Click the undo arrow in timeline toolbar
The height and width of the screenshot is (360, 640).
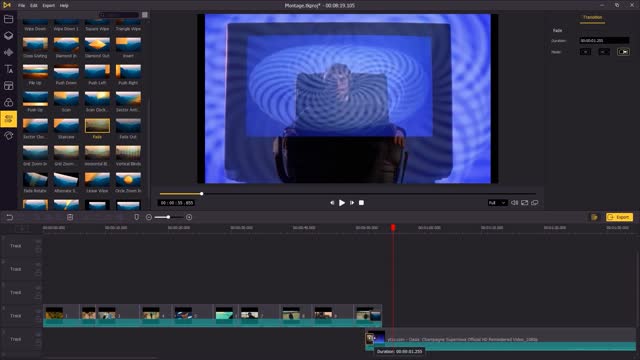coord(9,217)
